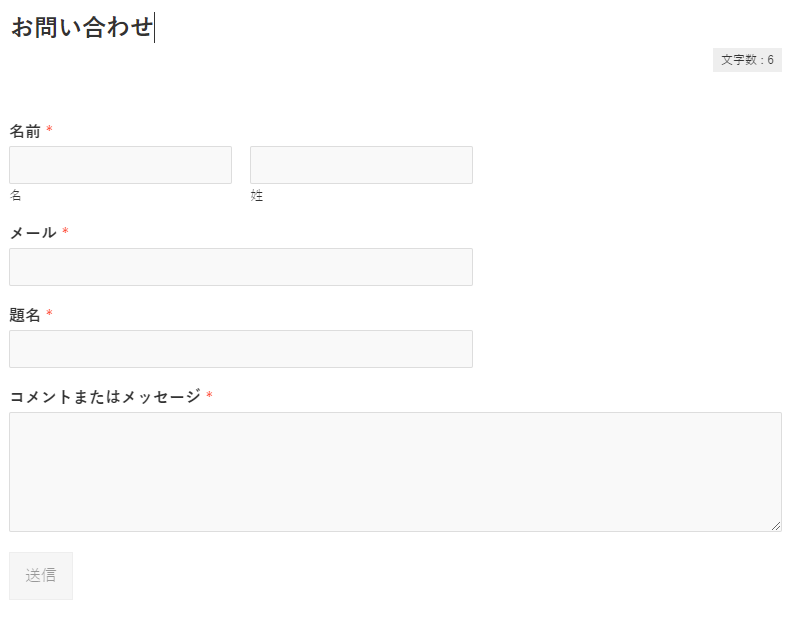Click the small 名 sub-label
The height and width of the screenshot is (619, 791).
click(15, 196)
